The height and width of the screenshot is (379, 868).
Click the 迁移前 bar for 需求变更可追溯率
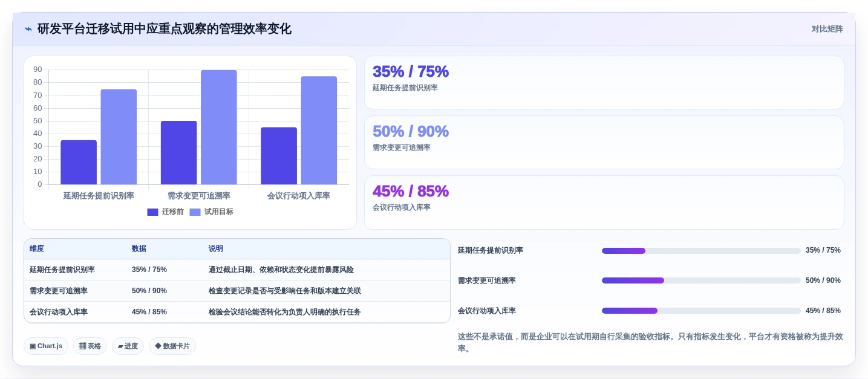178,152
